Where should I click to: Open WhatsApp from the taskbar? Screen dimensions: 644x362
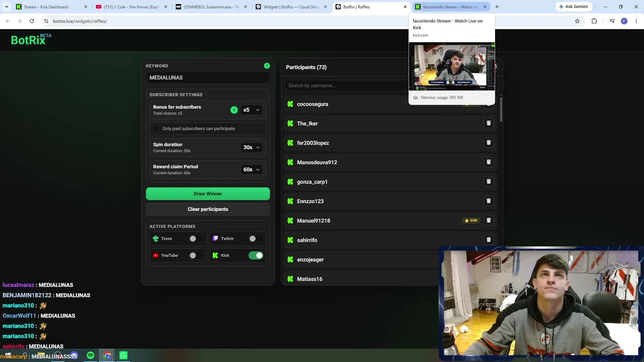click(123, 355)
